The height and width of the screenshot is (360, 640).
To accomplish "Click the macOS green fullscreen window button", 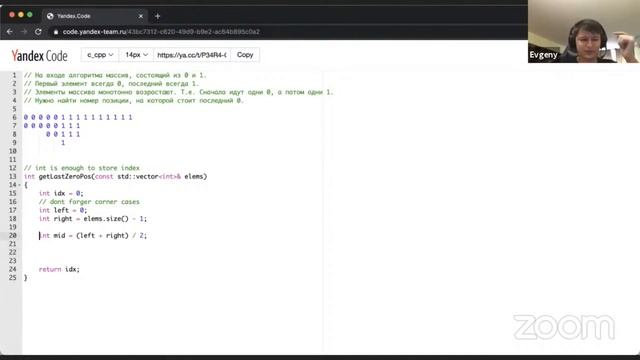I will point(30,15).
